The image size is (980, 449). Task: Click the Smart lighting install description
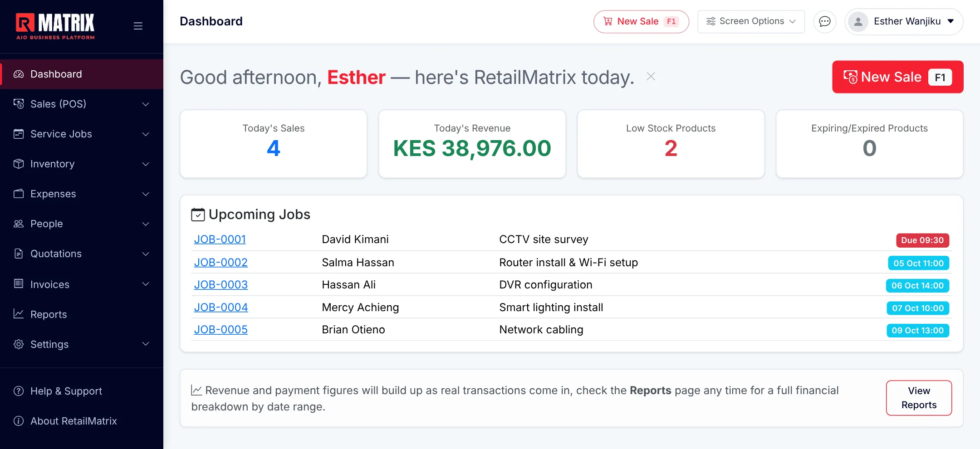point(551,307)
